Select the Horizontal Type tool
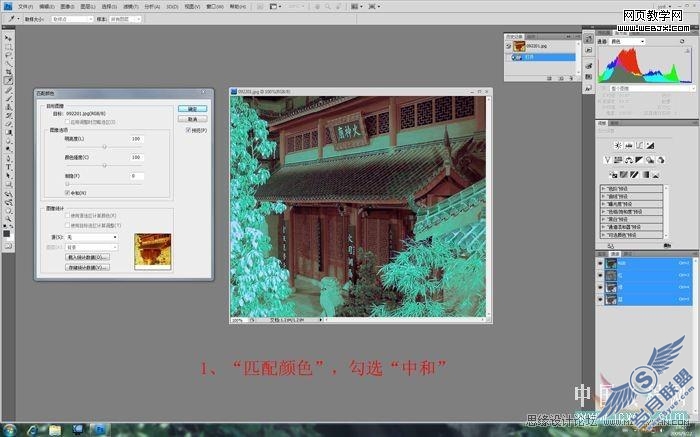The height and width of the screenshot is (437, 700). [x=8, y=167]
